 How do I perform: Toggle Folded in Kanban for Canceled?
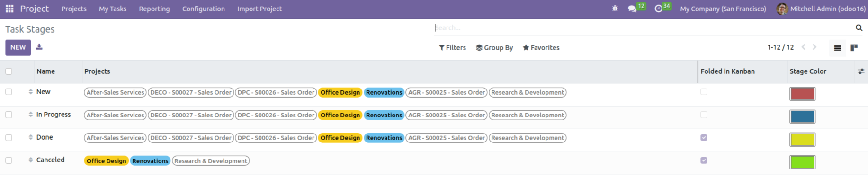tap(704, 160)
